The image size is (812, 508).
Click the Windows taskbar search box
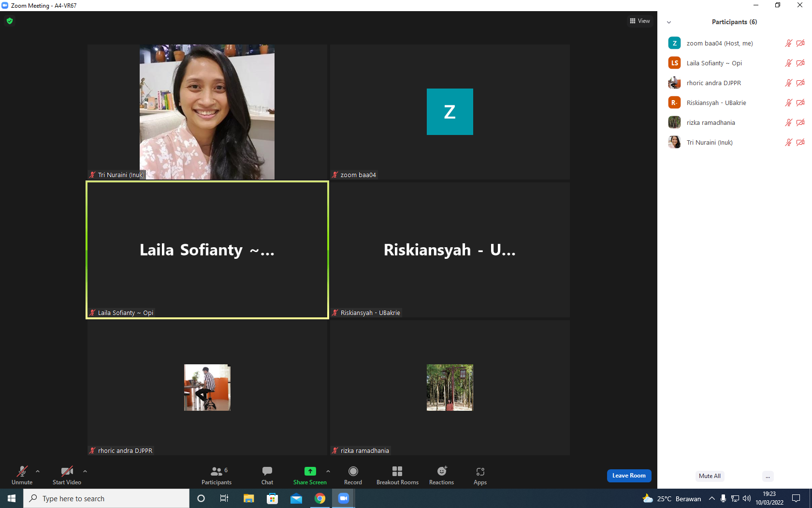(x=106, y=498)
